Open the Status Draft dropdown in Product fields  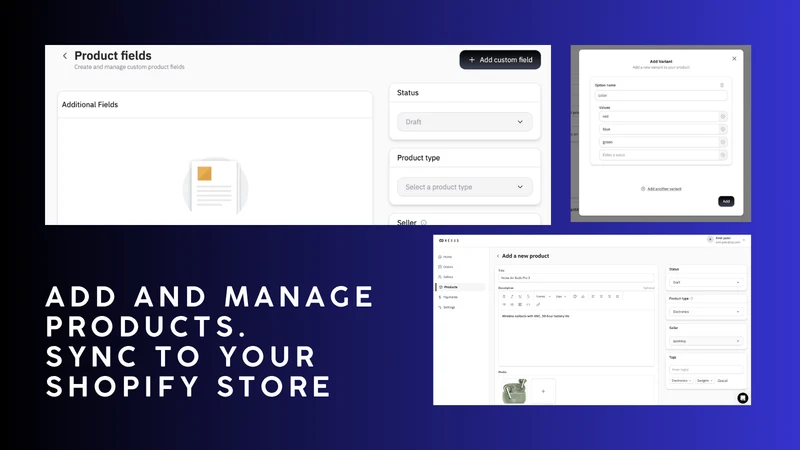pos(464,122)
